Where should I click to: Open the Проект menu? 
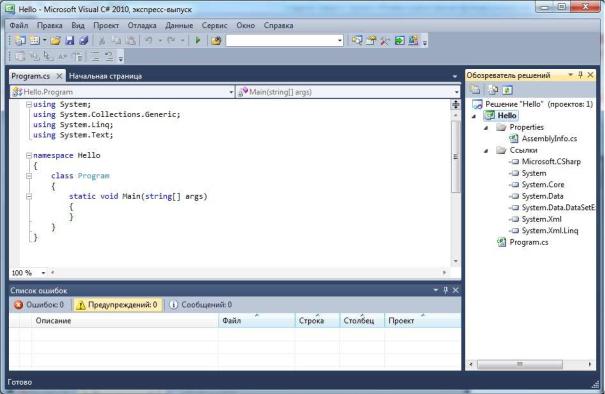click(x=106, y=25)
